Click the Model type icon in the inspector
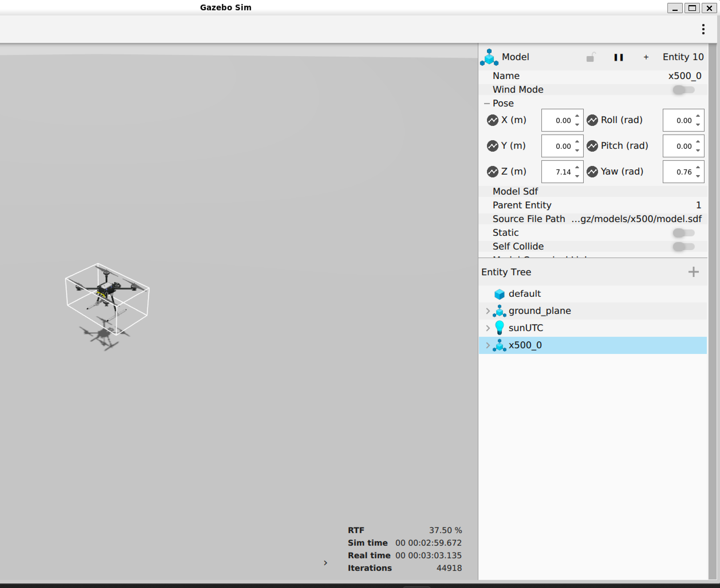 489,57
